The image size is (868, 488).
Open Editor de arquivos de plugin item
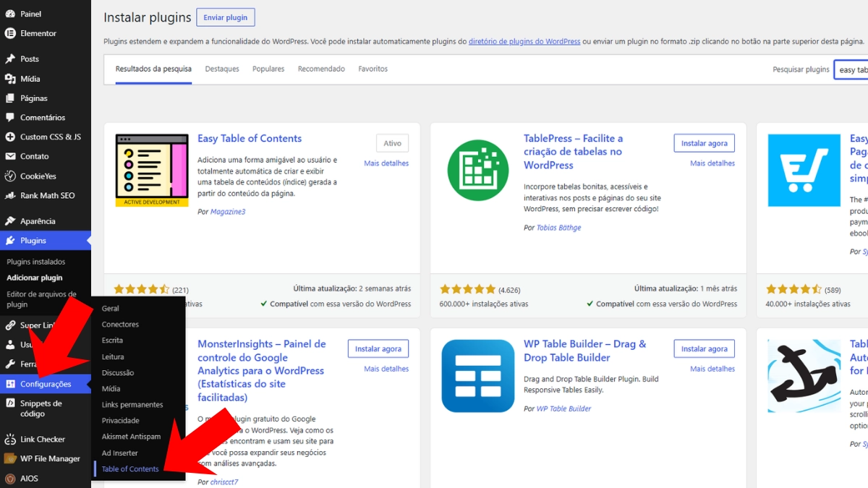click(41, 299)
